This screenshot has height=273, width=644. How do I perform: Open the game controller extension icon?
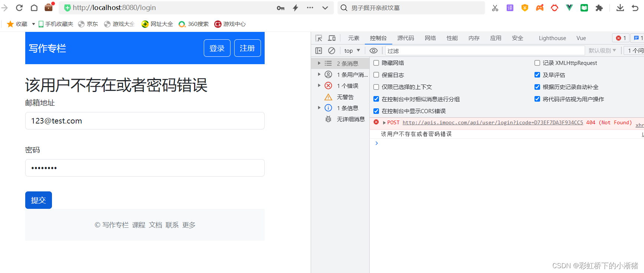click(x=540, y=8)
